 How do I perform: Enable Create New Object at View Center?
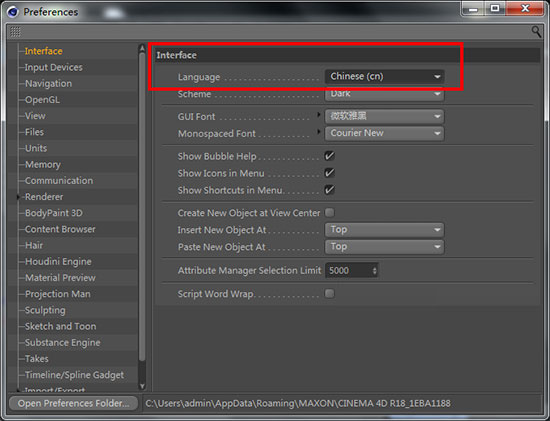click(x=329, y=212)
